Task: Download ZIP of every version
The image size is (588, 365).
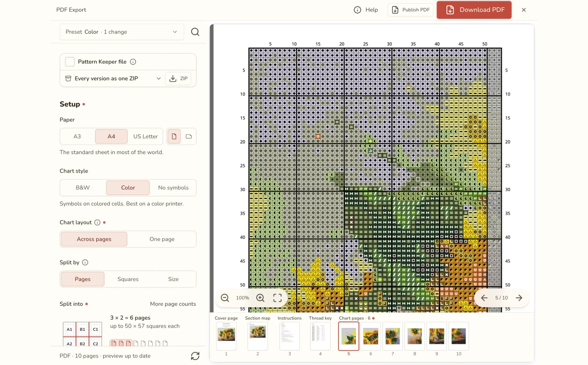Action: [178, 78]
